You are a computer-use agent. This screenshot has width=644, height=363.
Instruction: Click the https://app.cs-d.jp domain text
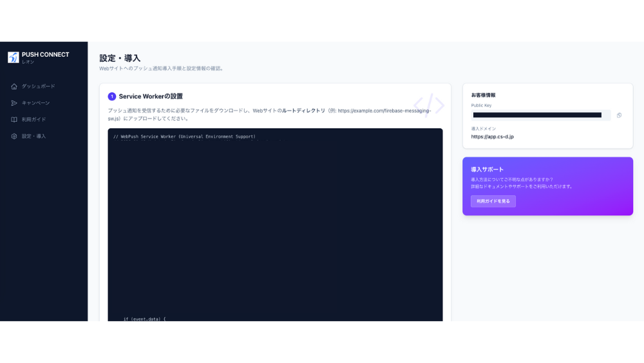pyautogui.click(x=493, y=137)
